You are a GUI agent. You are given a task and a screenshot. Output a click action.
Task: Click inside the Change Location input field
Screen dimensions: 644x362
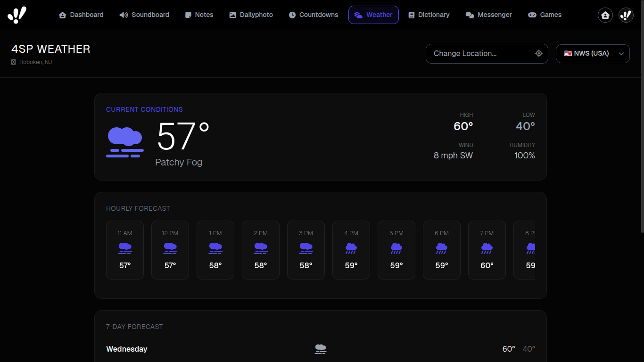[476, 53]
